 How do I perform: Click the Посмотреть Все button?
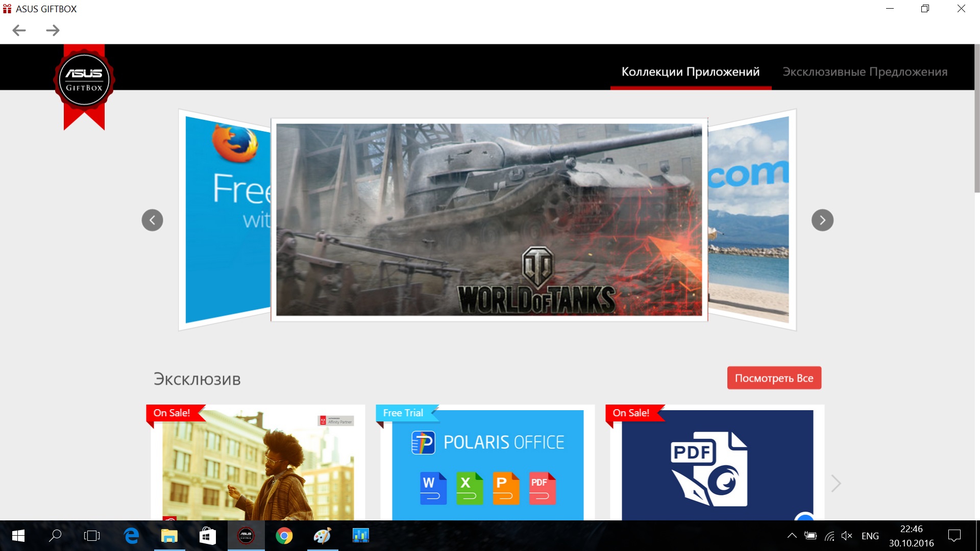774,378
